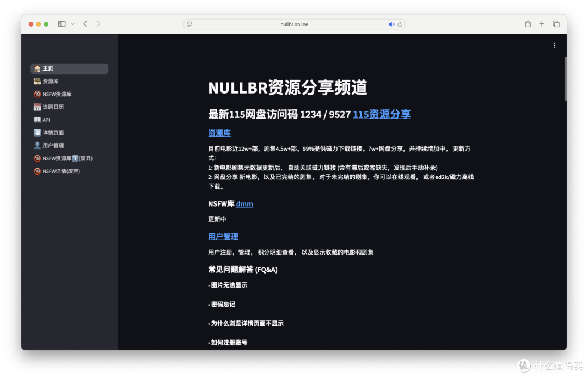
Task: Go forward with the browser forward arrow
Action: point(99,24)
